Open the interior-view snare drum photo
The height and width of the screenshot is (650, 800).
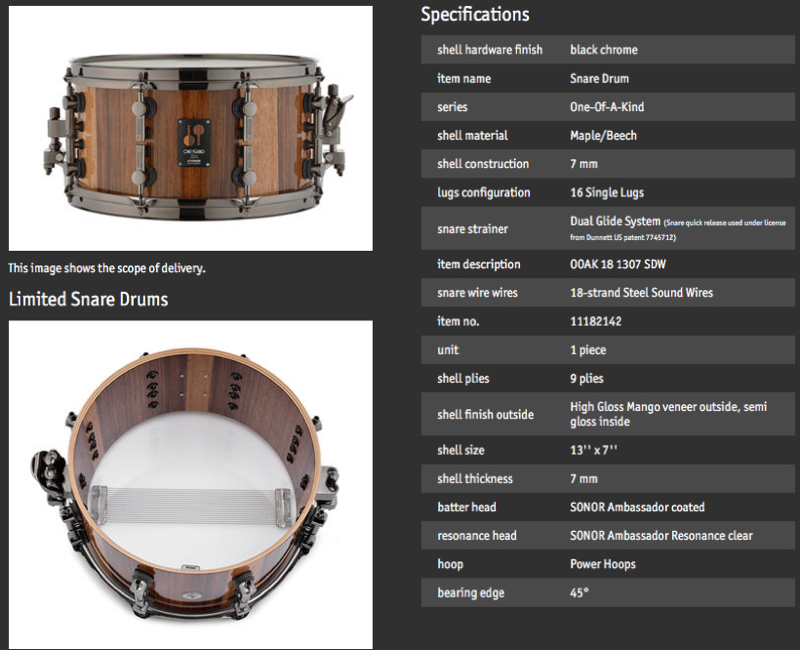pyautogui.click(x=191, y=485)
